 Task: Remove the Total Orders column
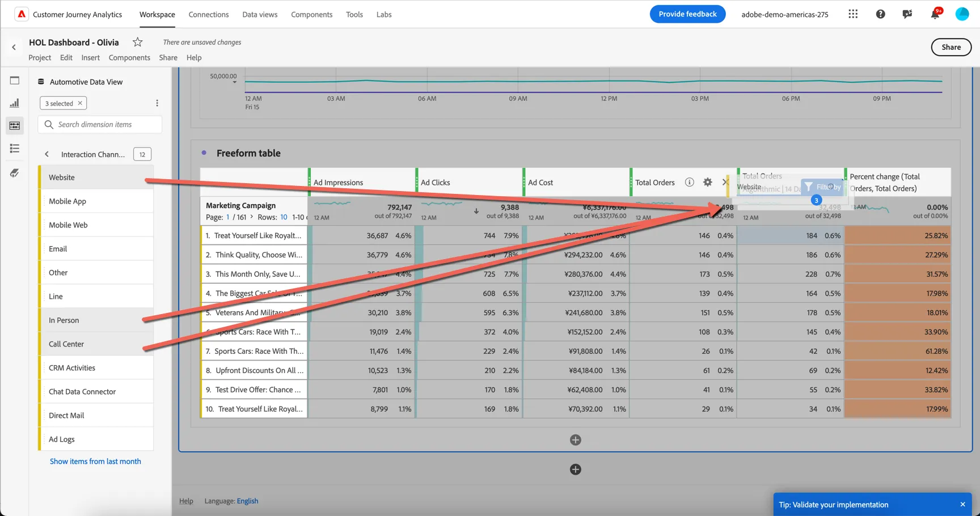[725, 182]
